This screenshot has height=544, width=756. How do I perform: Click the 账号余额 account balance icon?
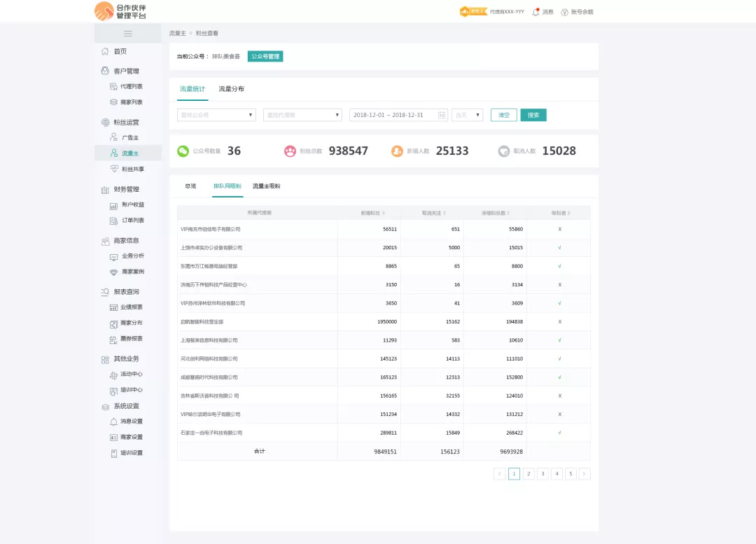(x=564, y=12)
